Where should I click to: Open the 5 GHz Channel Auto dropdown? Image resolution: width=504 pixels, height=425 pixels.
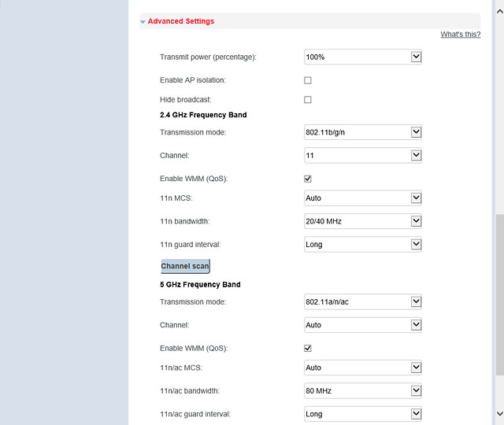(x=362, y=325)
